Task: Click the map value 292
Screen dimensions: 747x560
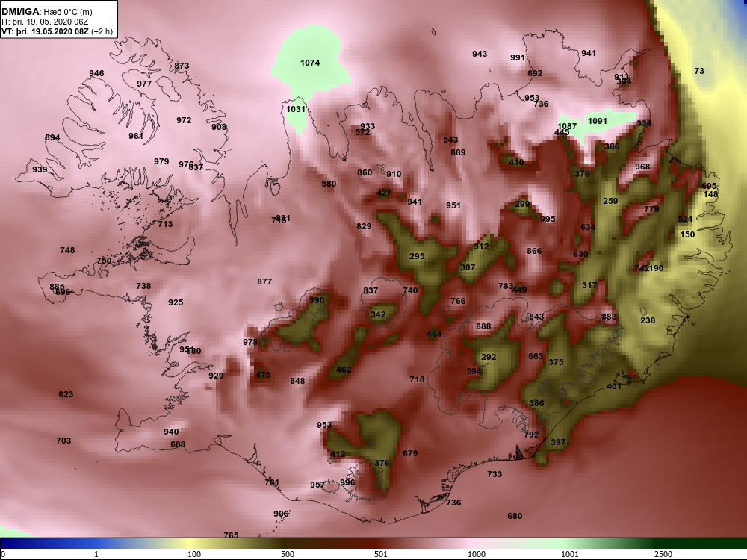Action: (x=489, y=357)
